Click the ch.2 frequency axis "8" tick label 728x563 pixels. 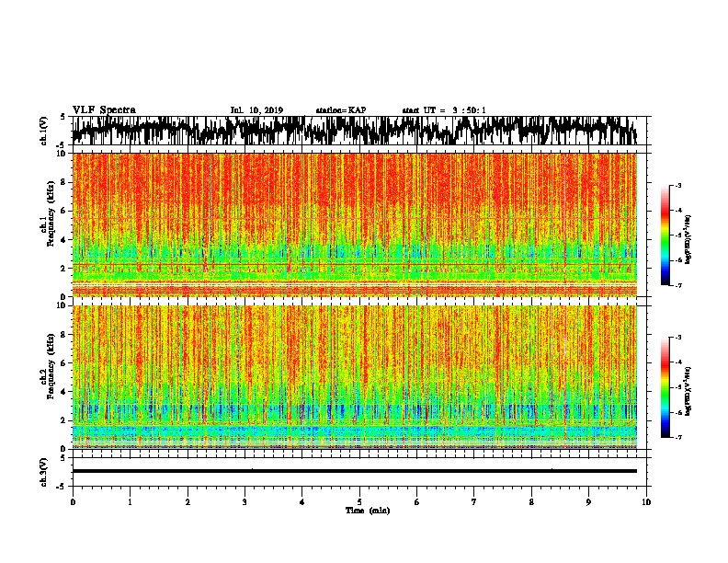(64, 334)
